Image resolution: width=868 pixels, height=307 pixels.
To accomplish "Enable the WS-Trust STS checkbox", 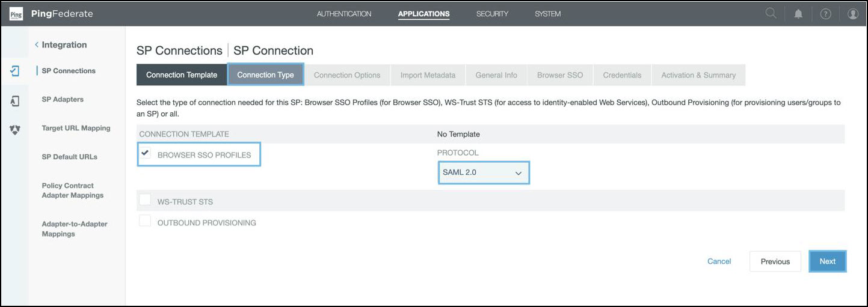I will pyautogui.click(x=145, y=200).
